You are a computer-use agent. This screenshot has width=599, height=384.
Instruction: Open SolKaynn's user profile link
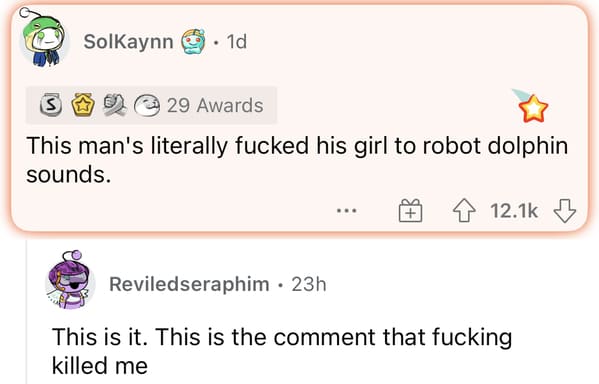tap(128, 41)
